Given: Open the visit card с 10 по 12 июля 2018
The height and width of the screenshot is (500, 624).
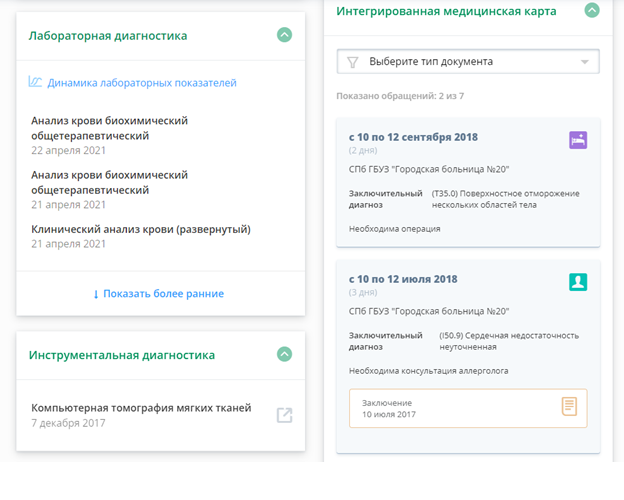Looking at the screenshot, I should (x=468, y=357).
